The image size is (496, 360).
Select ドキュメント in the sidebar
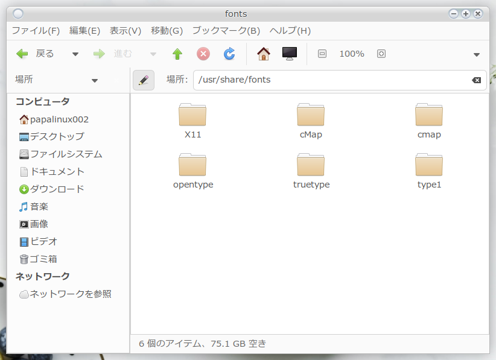click(52, 172)
